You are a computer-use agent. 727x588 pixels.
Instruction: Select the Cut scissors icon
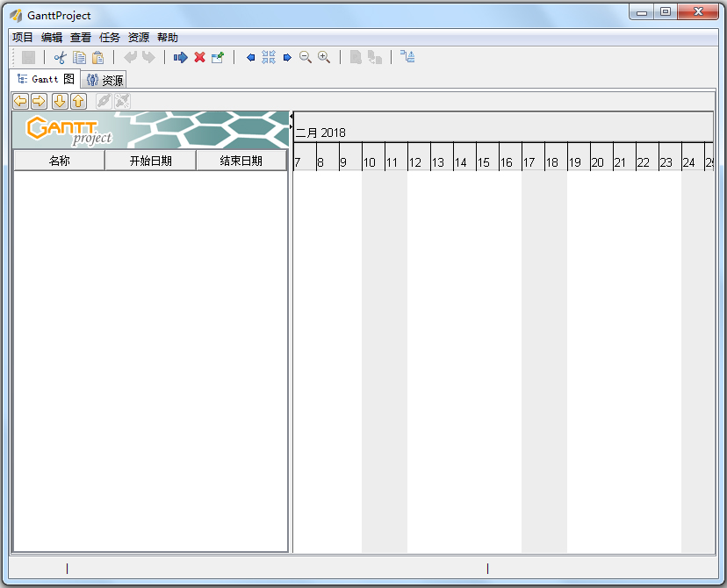pyautogui.click(x=60, y=57)
